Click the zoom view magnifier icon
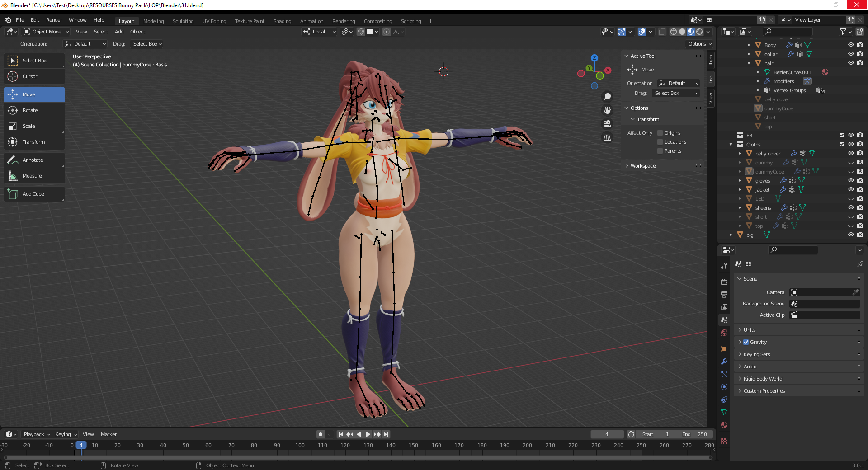 (607, 97)
